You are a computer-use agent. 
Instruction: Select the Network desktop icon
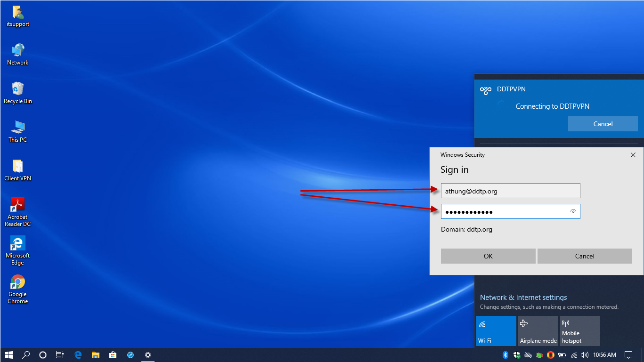[18, 55]
